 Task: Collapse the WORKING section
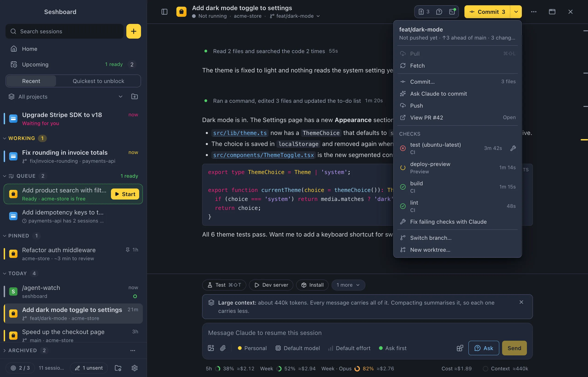coord(22,138)
